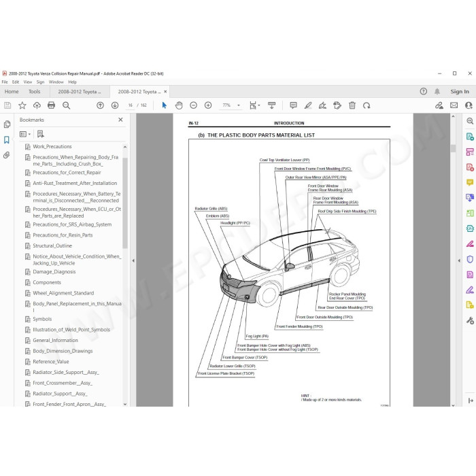The height and width of the screenshot is (476, 476).
Task: Toggle the Bookmarks panel icon
Action: [7, 139]
